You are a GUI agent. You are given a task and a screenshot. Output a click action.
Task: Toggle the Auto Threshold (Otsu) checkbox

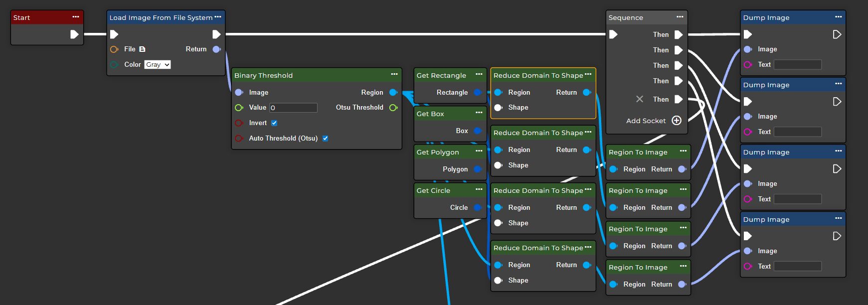pyautogui.click(x=325, y=139)
